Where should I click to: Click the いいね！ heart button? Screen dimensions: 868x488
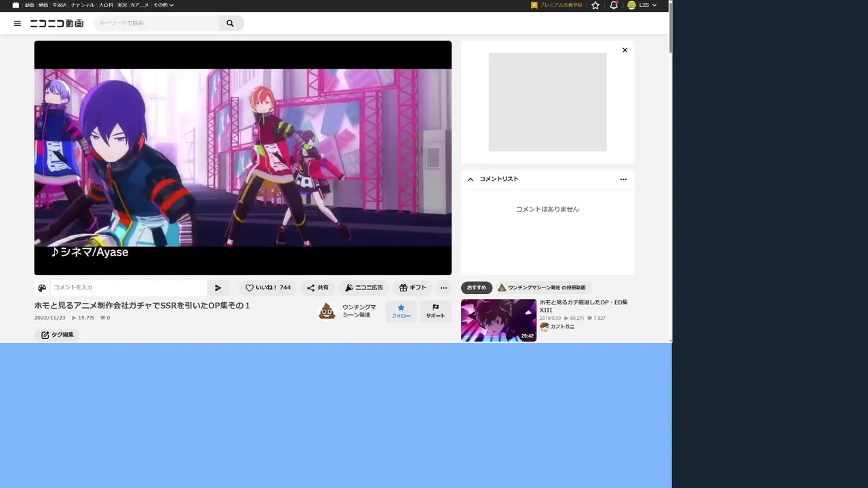coord(268,287)
